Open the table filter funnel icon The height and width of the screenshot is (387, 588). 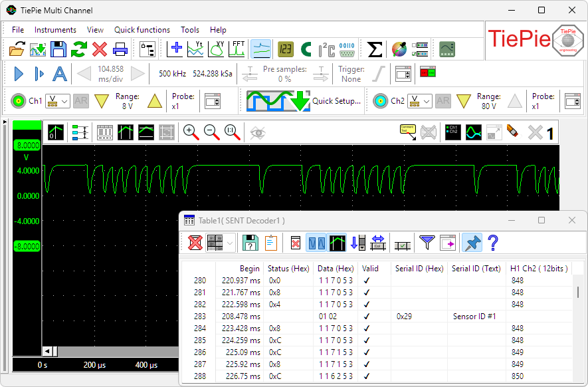(x=427, y=243)
